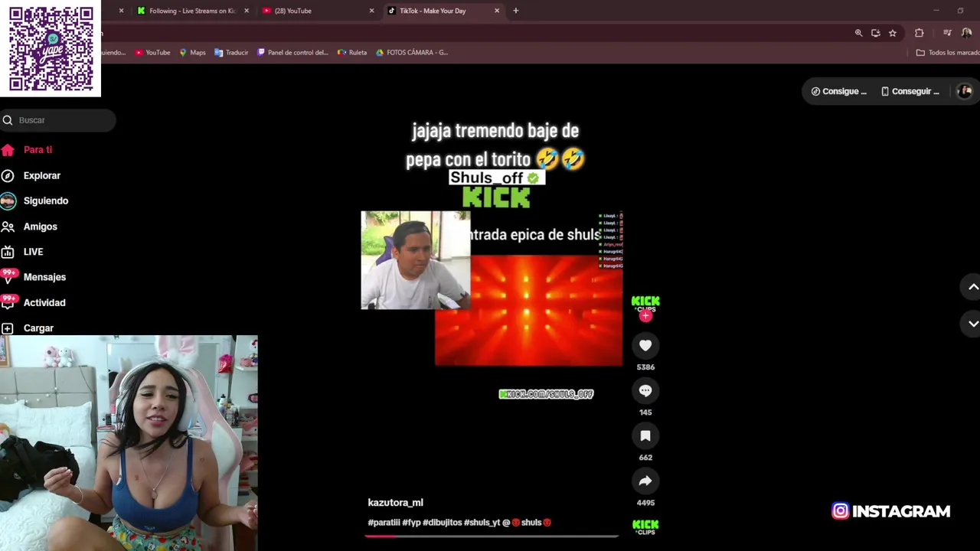Click the Conseguir app button
Image resolution: width=980 pixels, height=551 pixels.
click(x=910, y=91)
